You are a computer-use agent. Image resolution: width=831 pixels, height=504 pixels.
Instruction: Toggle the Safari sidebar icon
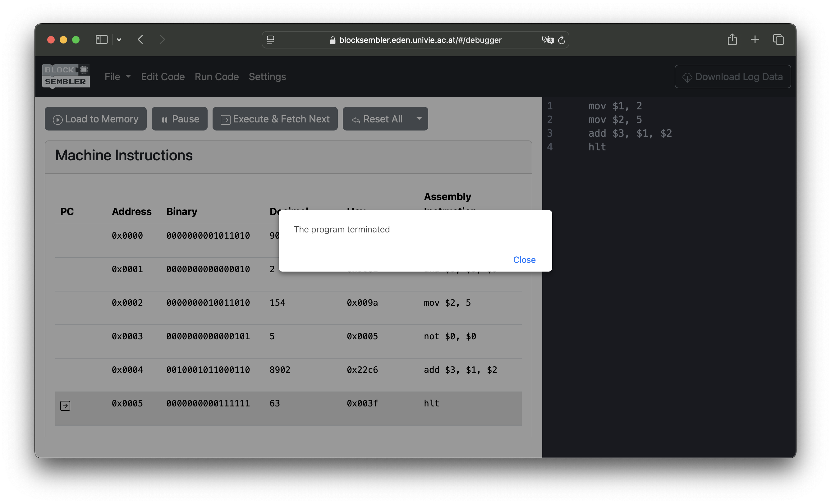coord(102,40)
